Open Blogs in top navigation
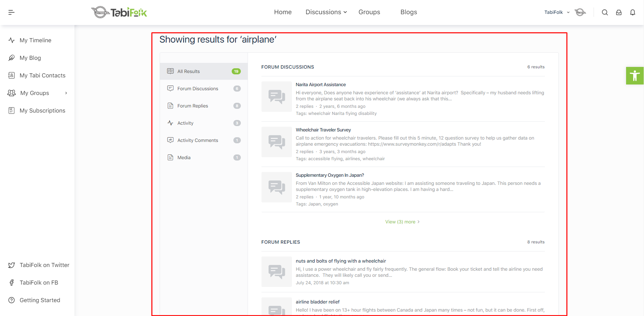The height and width of the screenshot is (316, 644). [409, 12]
